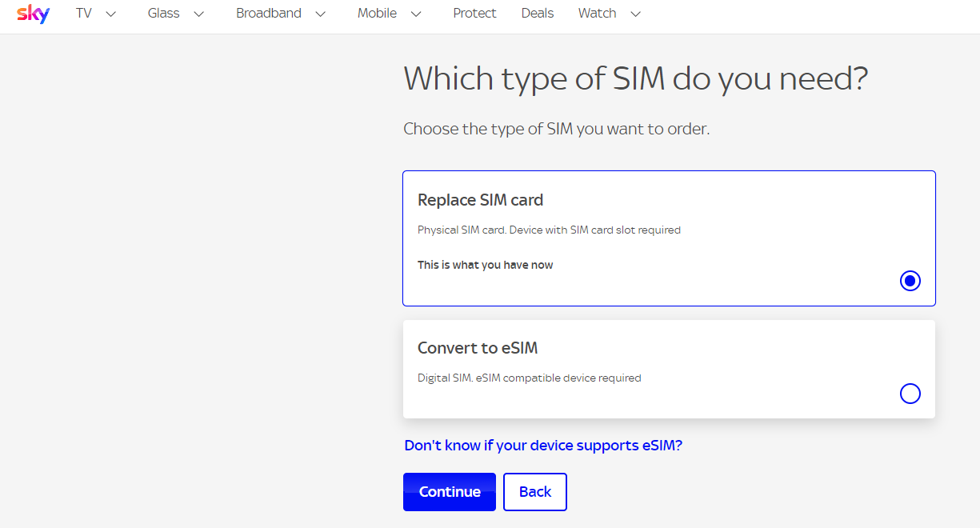Expand the Watch menu chevron
Screen dimensions: 980x528
tap(636, 14)
